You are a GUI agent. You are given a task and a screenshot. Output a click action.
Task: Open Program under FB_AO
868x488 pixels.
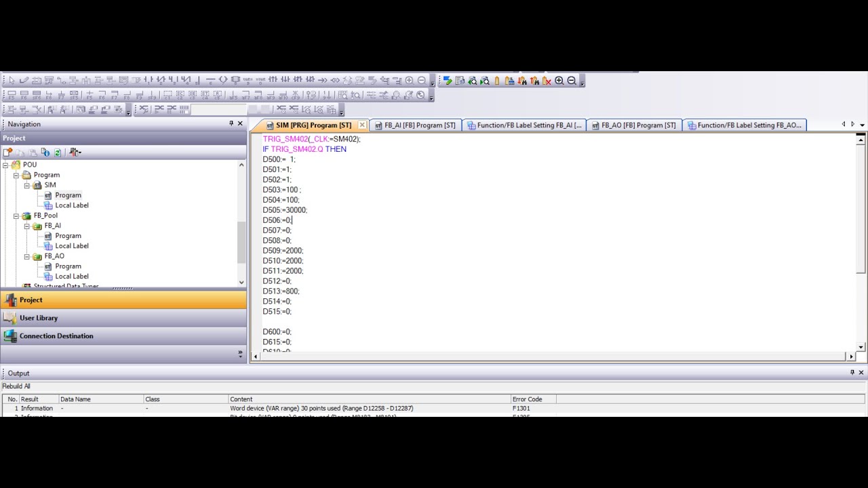coord(68,266)
